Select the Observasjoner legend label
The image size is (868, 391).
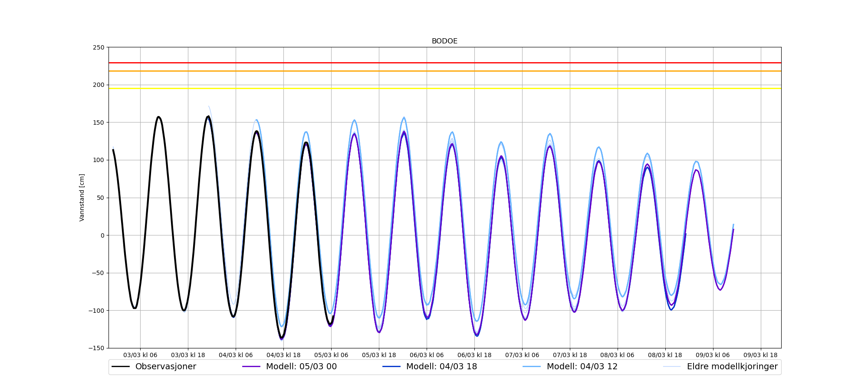pos(165,367)
